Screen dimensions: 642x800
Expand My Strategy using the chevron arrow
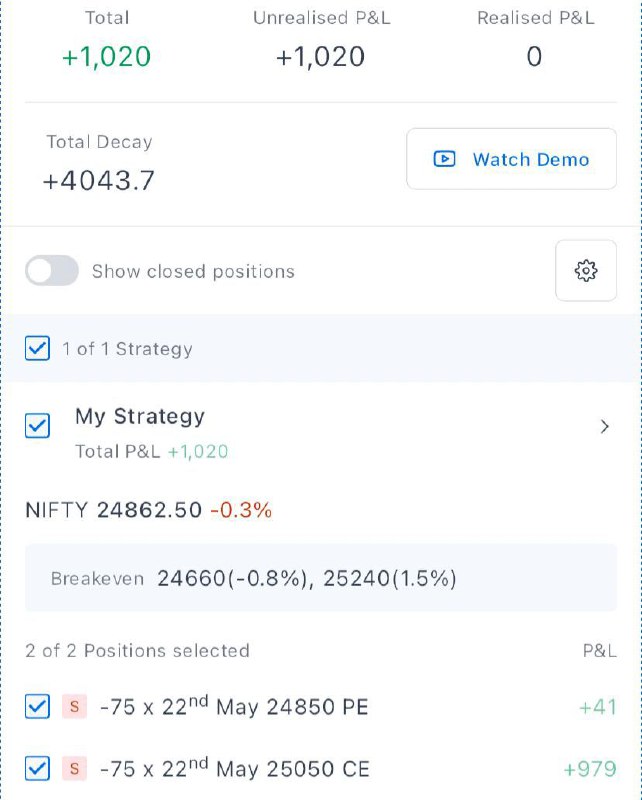click(x=605, y=427)
